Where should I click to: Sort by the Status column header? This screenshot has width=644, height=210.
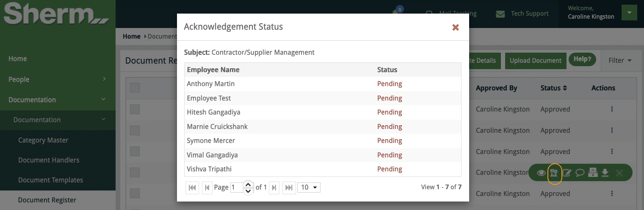pyautogui.click(x=553, y=88)
